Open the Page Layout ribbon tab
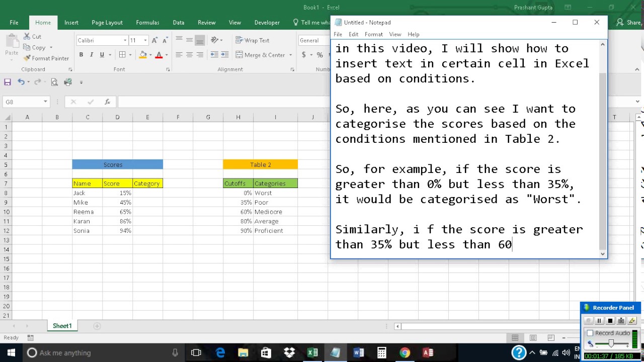 (x=107, y=23)
